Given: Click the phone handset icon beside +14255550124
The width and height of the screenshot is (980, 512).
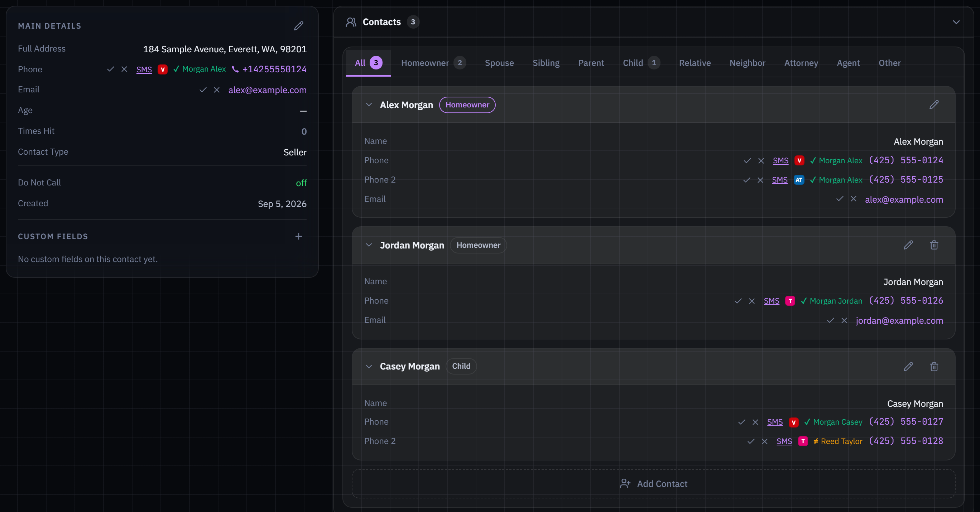Looking at the screenshot, I should 235,69.
